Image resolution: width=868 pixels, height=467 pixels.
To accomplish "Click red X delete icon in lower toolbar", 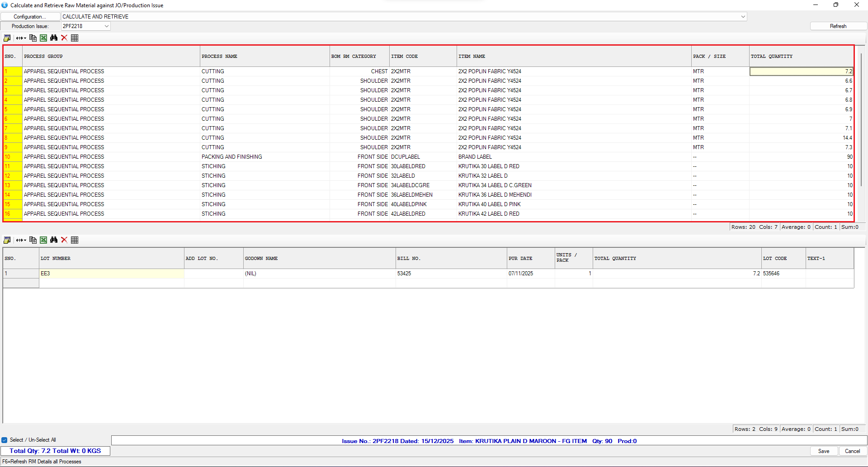I will click(x=64, y=240).
